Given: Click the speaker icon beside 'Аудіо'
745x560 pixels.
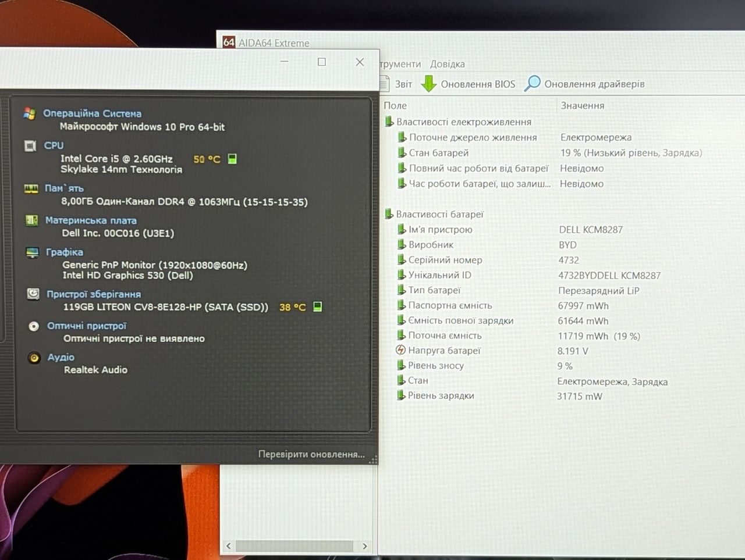Looking at the screenshot, I should [34, 358].
